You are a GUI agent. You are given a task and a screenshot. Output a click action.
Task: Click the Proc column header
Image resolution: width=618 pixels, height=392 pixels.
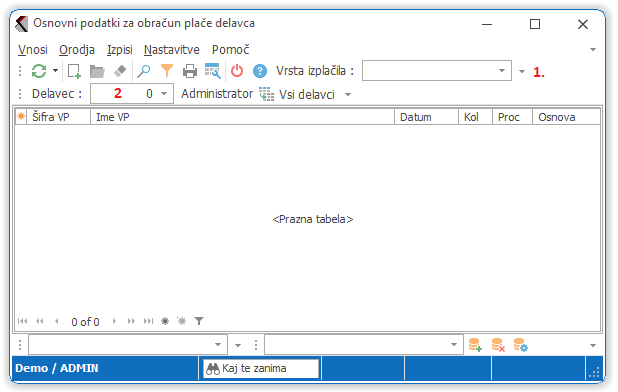point(512,117)
